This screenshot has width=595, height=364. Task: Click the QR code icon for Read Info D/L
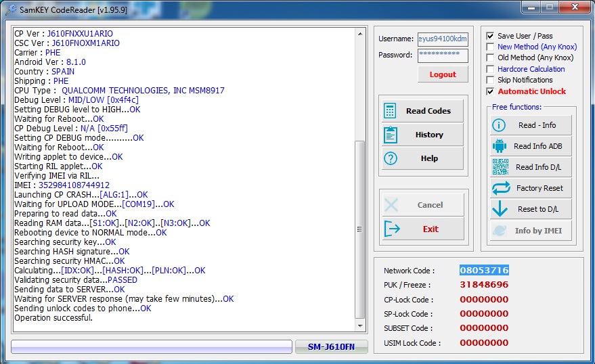pos(500,167)
